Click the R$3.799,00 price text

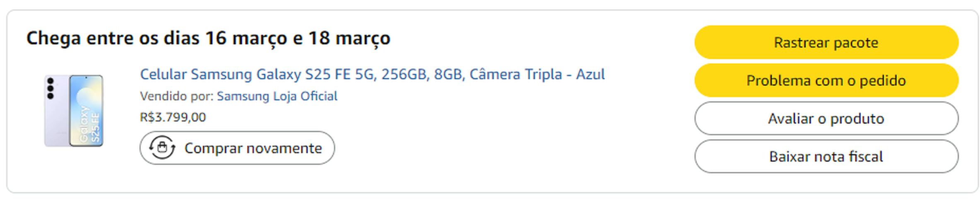coord(173,117)
